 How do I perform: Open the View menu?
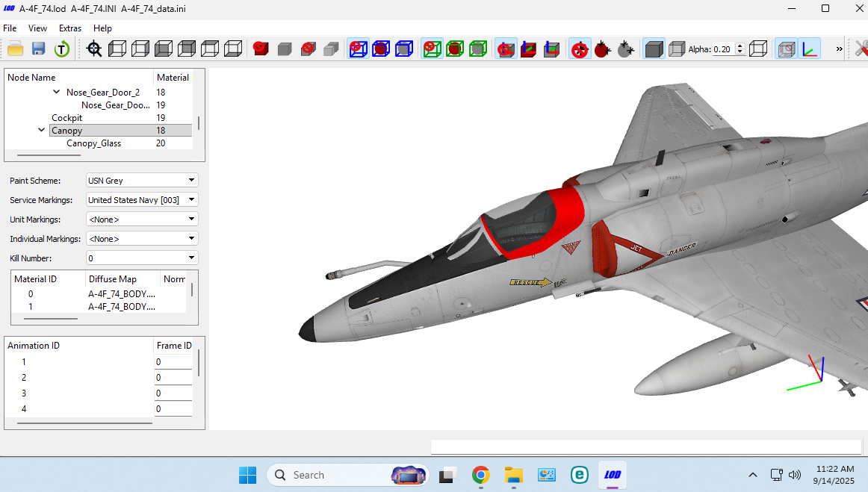[37, 28]
